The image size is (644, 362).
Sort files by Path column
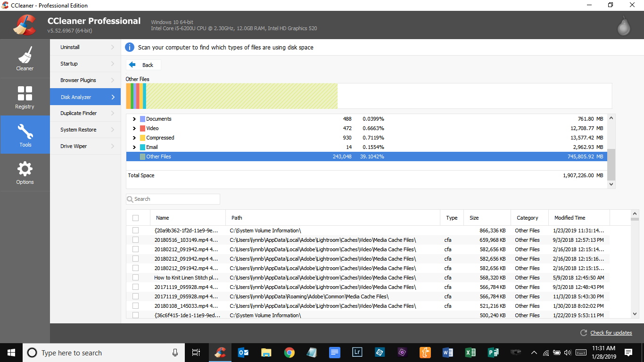(x=333, y=218)
